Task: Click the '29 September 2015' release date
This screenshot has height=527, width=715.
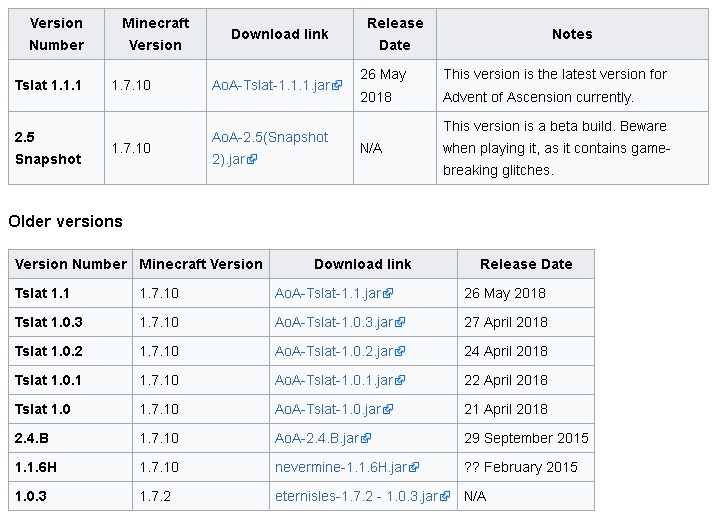Action: (x=526, y=438)
